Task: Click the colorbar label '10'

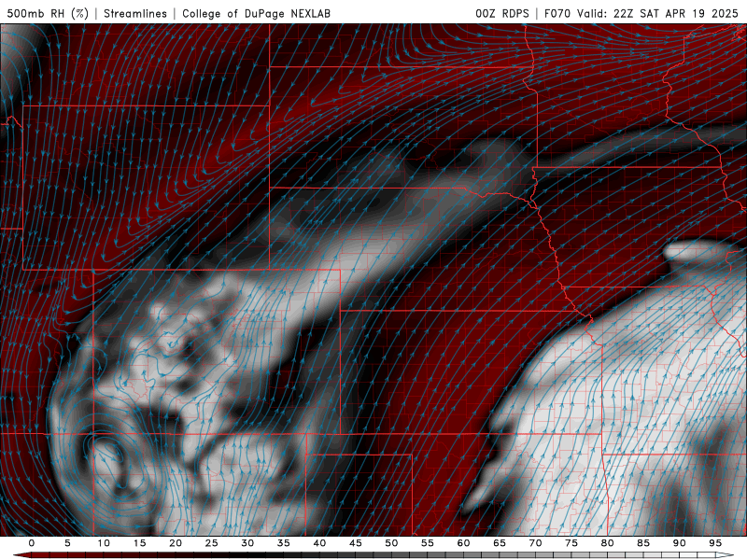Action: pos(104,543)
